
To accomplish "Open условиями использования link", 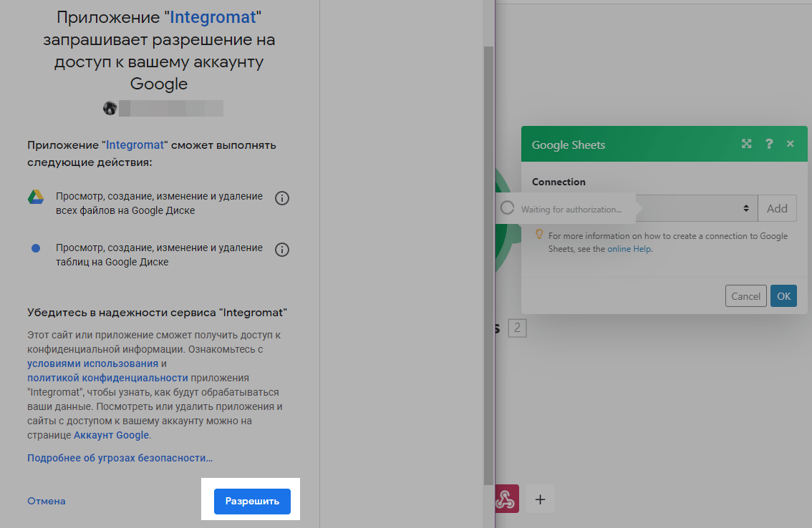I will coord(92,363).
